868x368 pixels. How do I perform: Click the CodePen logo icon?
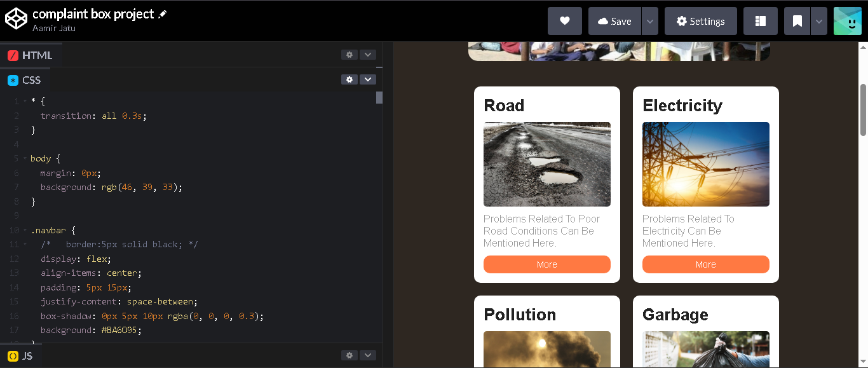coord(16,19)
